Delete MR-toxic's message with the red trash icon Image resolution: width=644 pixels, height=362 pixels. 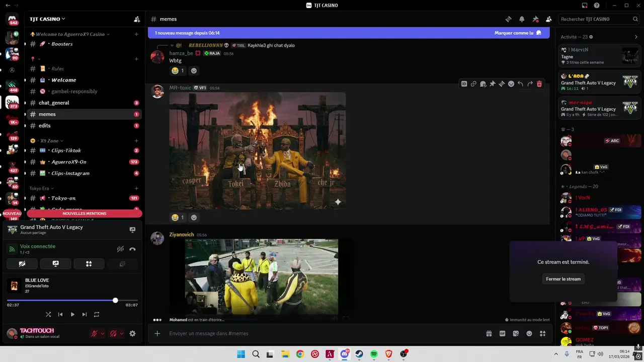click(539, 84)
